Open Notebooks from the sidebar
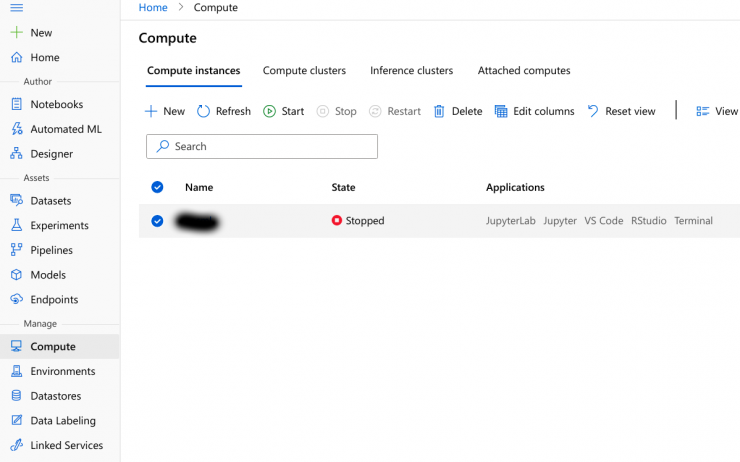The width and height of the screenshot is (740, 462). 56,104
